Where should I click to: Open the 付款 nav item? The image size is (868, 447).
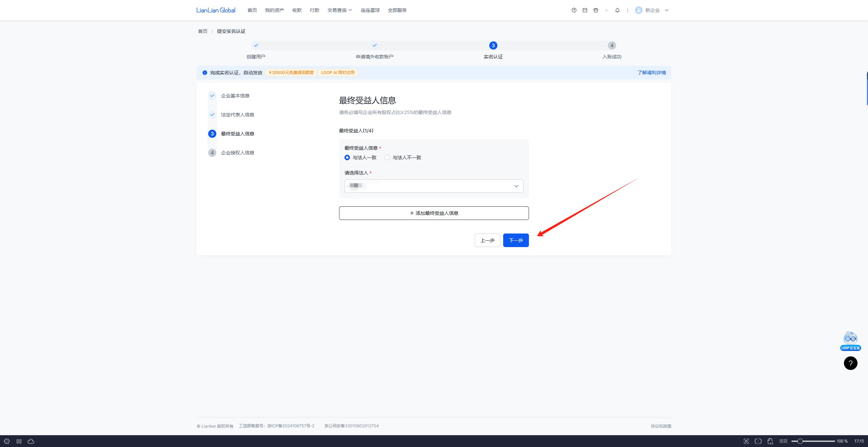(x=315, y=10)
